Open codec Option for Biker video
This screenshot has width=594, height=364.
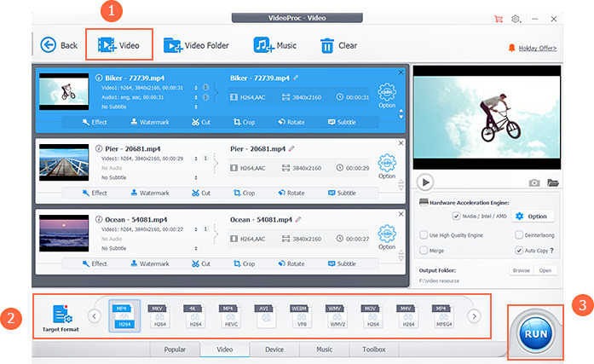coord(387,95)
